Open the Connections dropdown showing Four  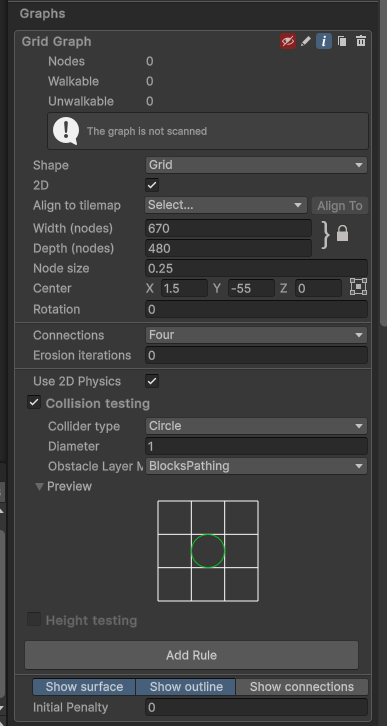(x=256, y=335)
